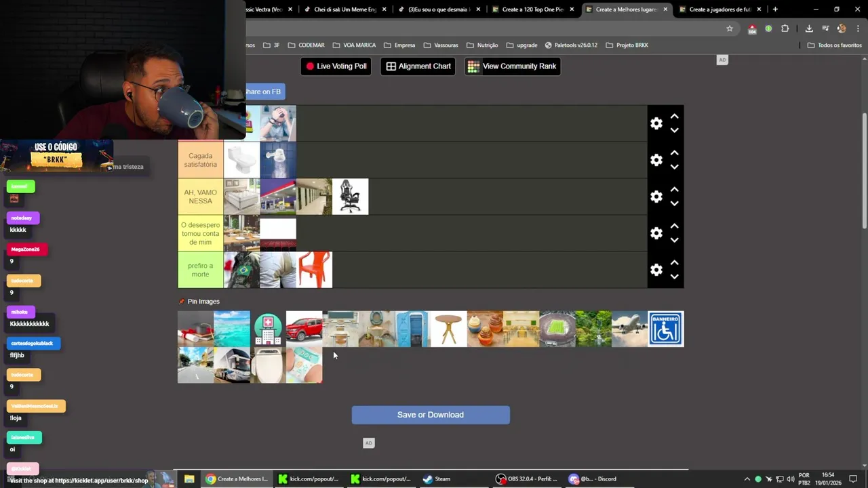Image resolution: width=868 pixels, height=488 pixels.
Task: Select the blue portable toilet image
Action: point(412,329)
